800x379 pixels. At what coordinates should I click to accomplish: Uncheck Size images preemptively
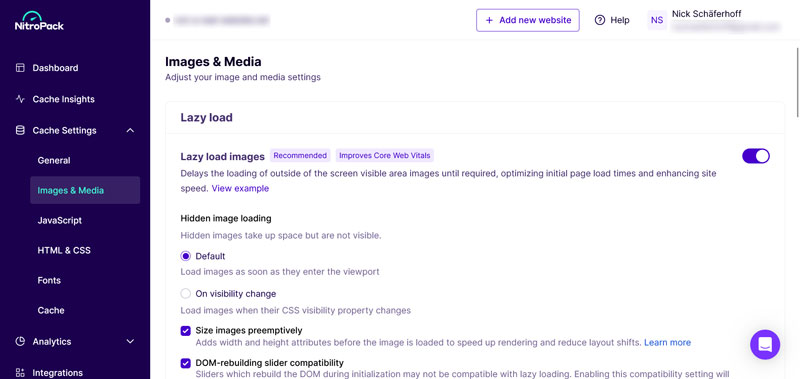coord(186,331)
